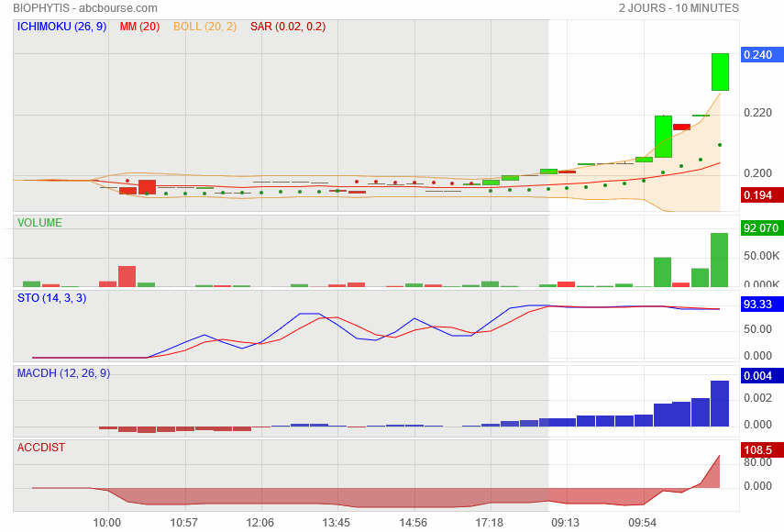The width and height of the screenshot is (784, 532).
Task: Click the large red volume bar after 10:00
Action: [x=127, y=276]
